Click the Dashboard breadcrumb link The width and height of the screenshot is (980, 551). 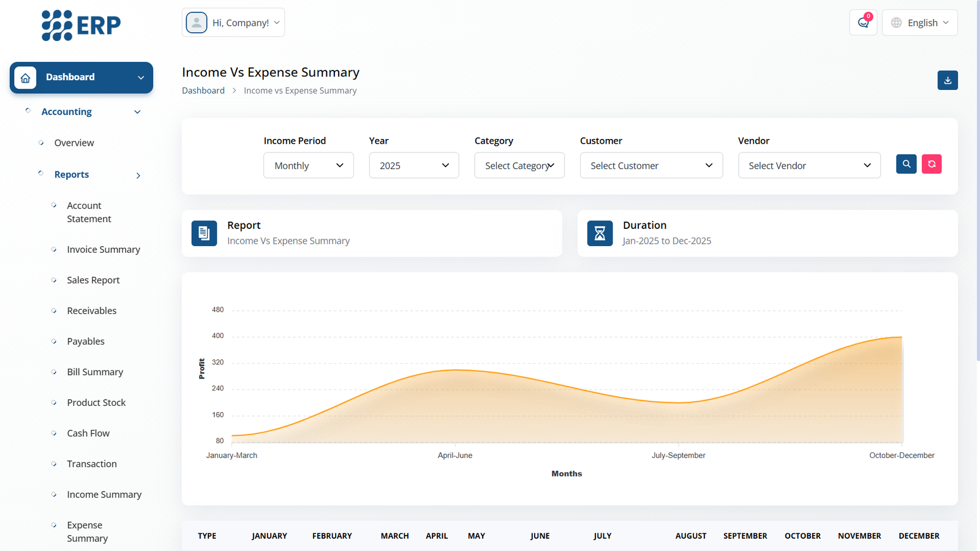click(x=203, y=91)
